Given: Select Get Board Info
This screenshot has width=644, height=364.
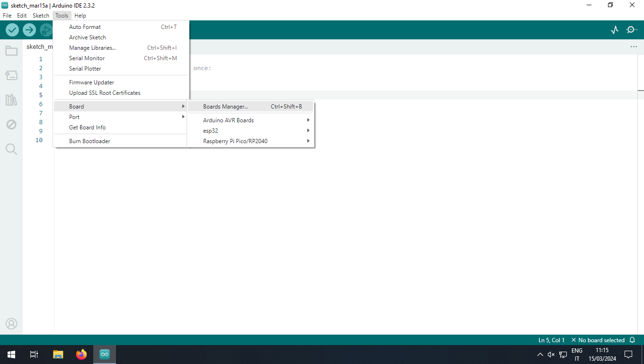Looking at the screenshot, I should [x=121, y=127].
